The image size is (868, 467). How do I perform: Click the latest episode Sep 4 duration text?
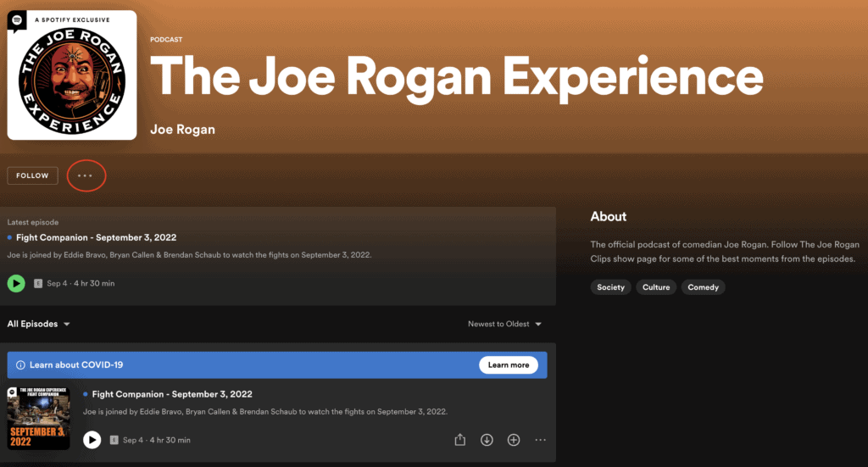point(81,283)
